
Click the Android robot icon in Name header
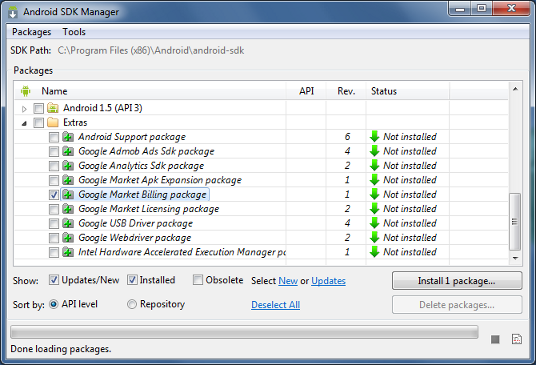tap(25, 91)
